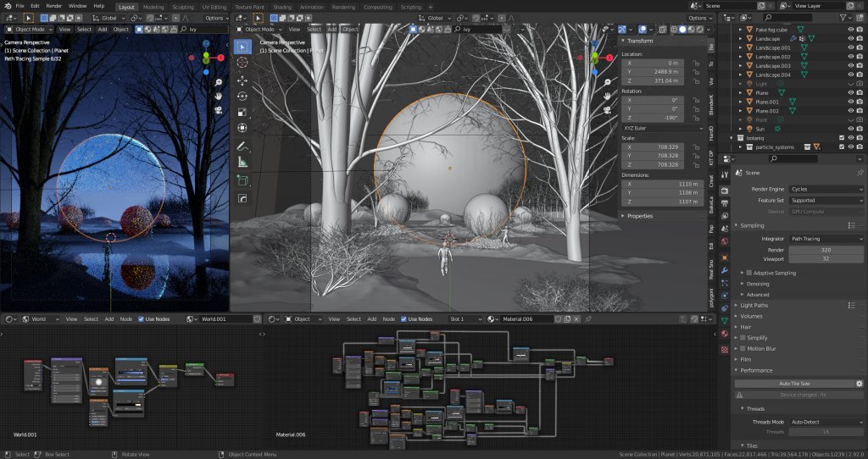The width and height of the screenshot is (868, 459).
Task: Click the zoom icon in left viewport
Action: click(x=219, y=82)
